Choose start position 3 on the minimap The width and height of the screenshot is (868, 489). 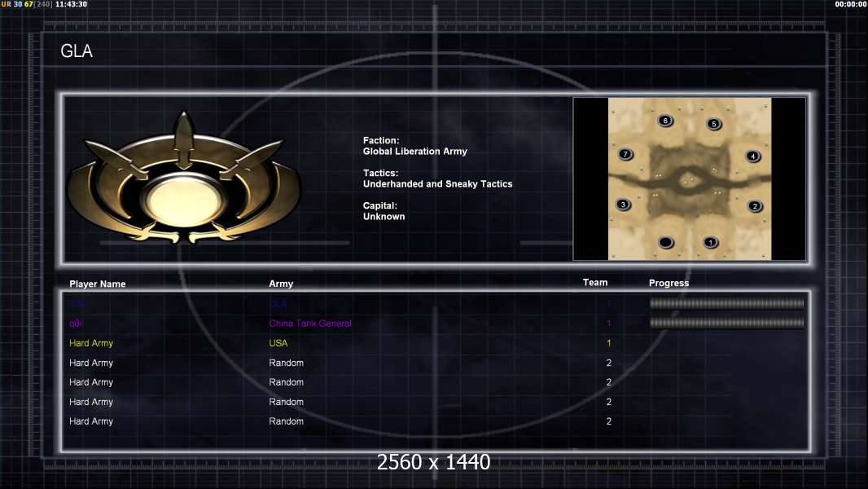tap(624, 205)
